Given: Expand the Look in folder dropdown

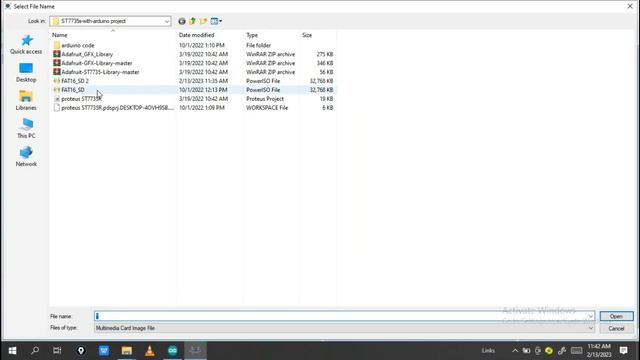Looking at the screenshot, I should pyautogui.click(x=167, y=21).
